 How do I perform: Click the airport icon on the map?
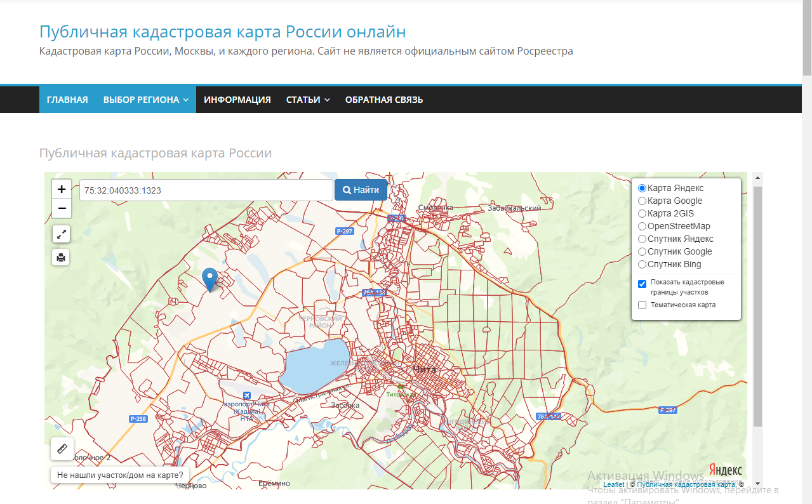247,396
